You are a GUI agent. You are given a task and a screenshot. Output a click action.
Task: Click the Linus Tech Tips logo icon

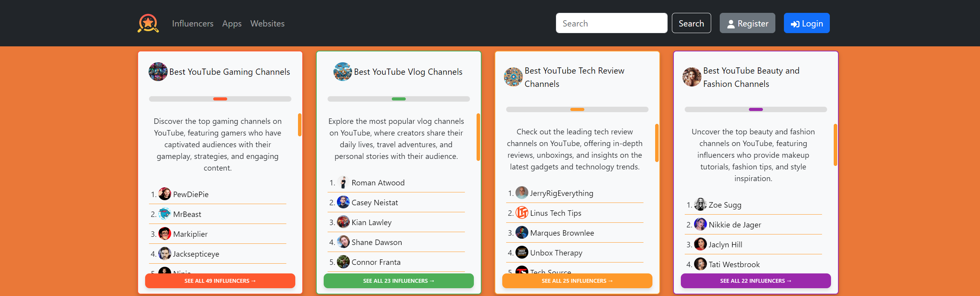[x=522, y=212]
